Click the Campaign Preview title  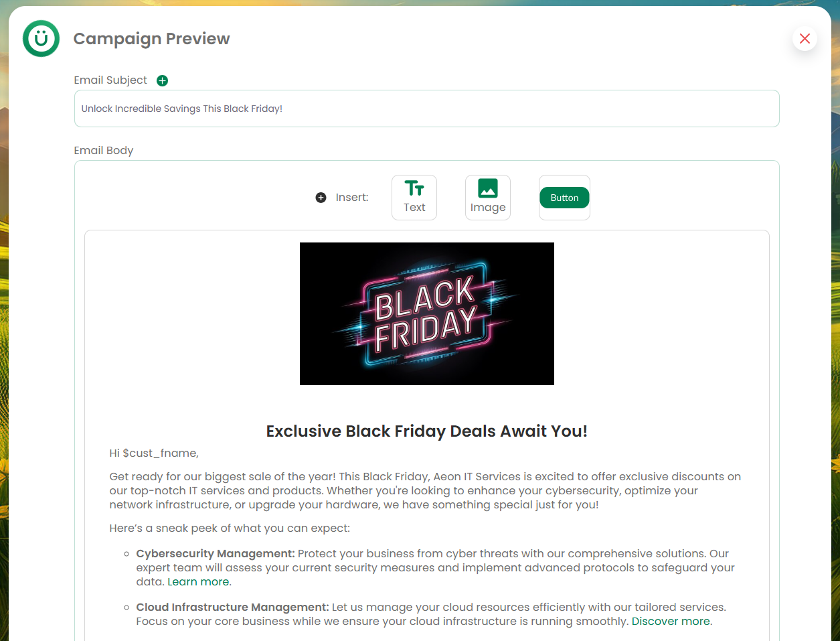[x=151, y=39]
